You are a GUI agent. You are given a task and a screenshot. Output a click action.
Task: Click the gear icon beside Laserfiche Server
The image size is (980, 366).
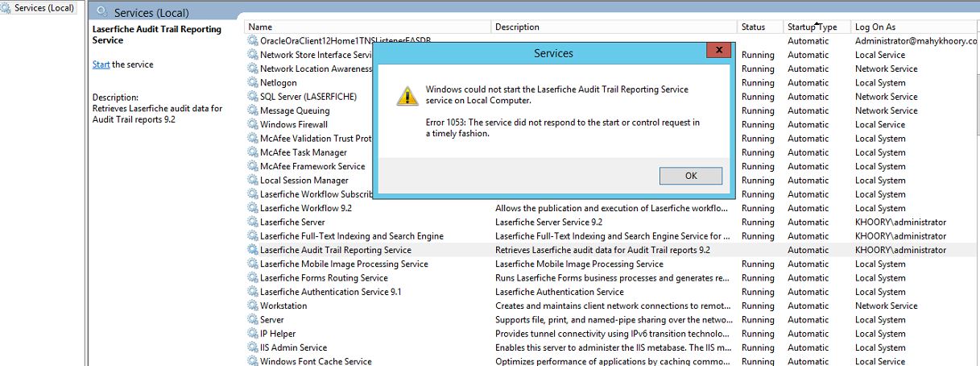[253, 222]
